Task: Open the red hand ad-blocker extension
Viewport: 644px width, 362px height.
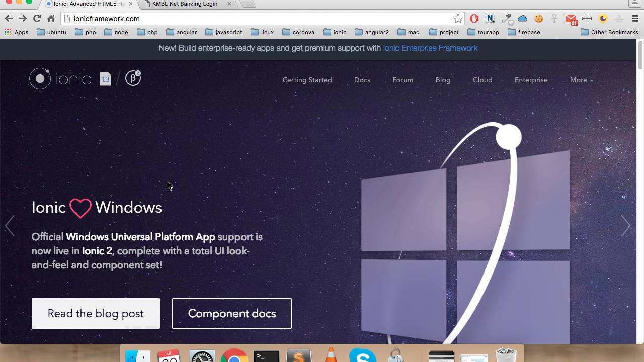Action: [x=474, y=19]
